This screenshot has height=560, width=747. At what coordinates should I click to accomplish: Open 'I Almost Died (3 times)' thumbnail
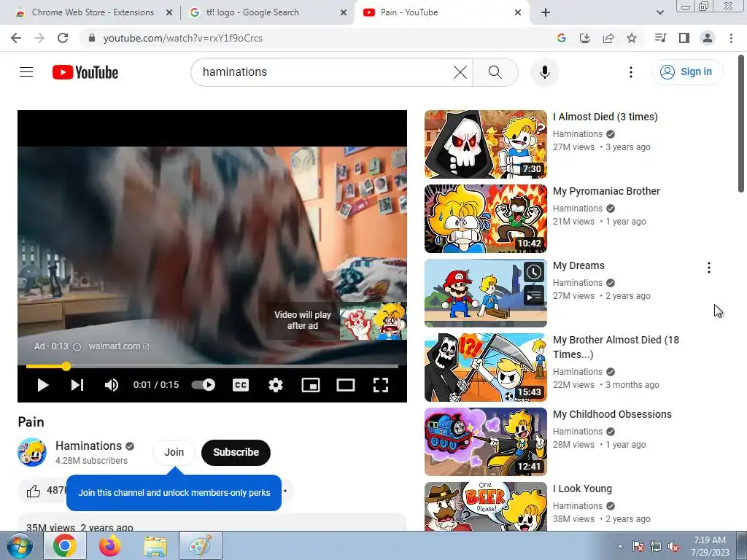(x=485, y=144)
